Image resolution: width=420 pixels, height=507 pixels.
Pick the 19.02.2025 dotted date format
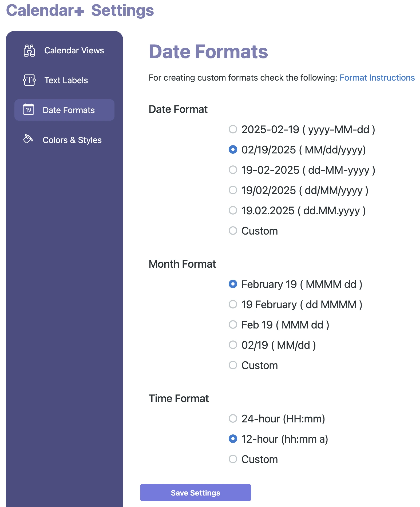tap(233, 211)
